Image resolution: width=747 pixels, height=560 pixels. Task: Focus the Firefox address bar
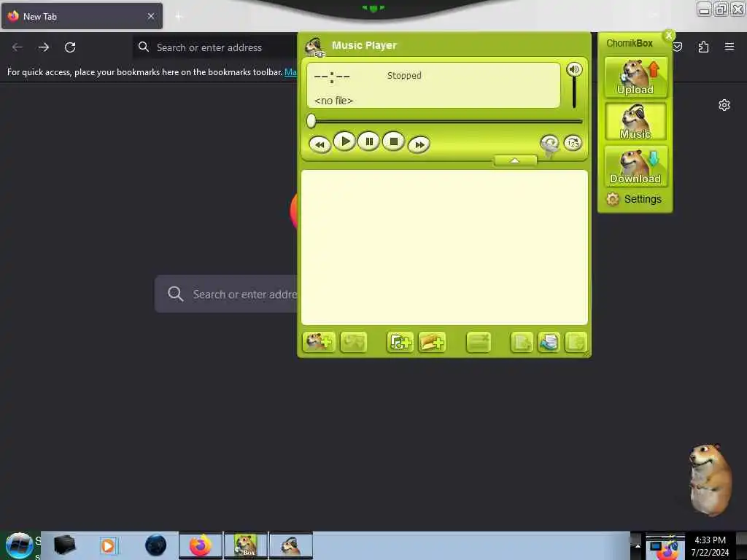click(x=215, y=47)
